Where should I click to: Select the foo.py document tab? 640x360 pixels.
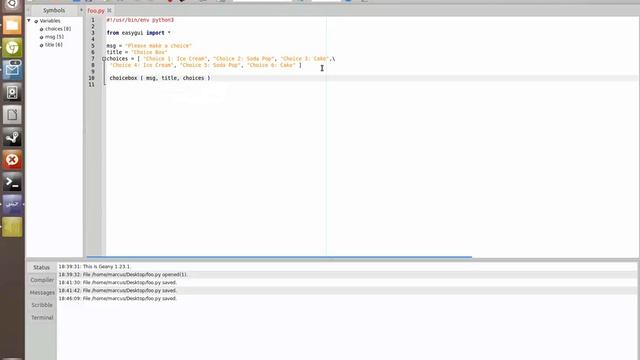click(x=96, y=11)
